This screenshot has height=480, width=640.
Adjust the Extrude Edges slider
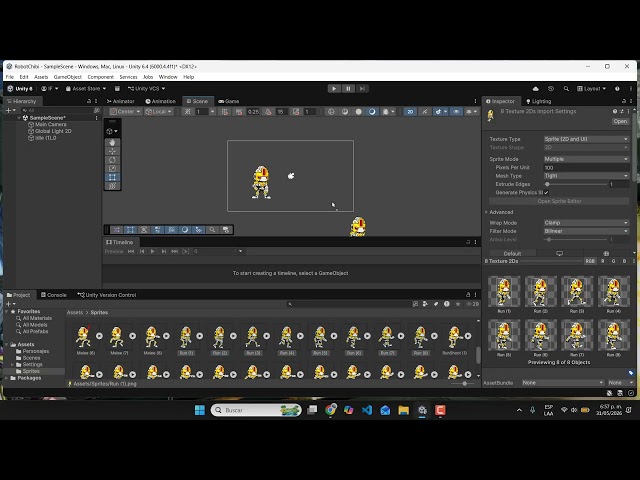(x=576, y=184)
